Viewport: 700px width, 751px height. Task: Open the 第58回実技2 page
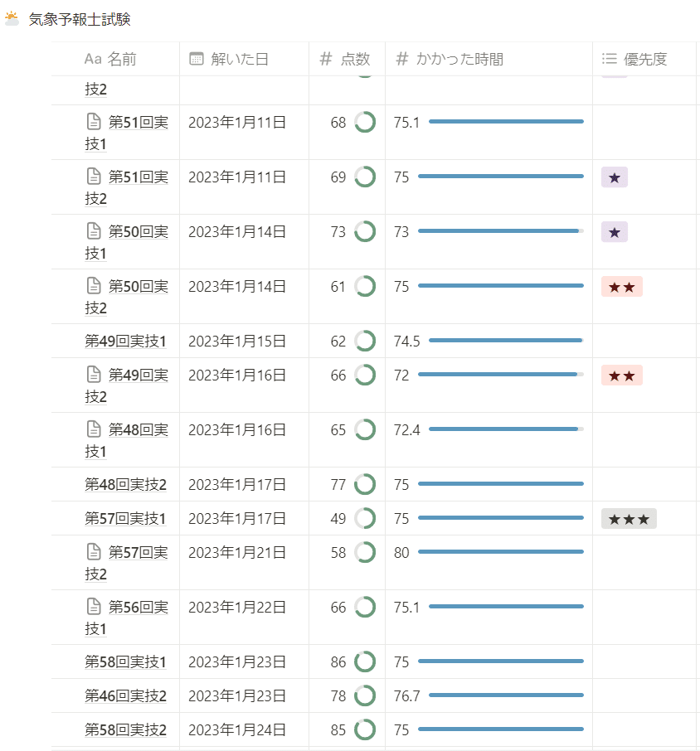(125, 729)
